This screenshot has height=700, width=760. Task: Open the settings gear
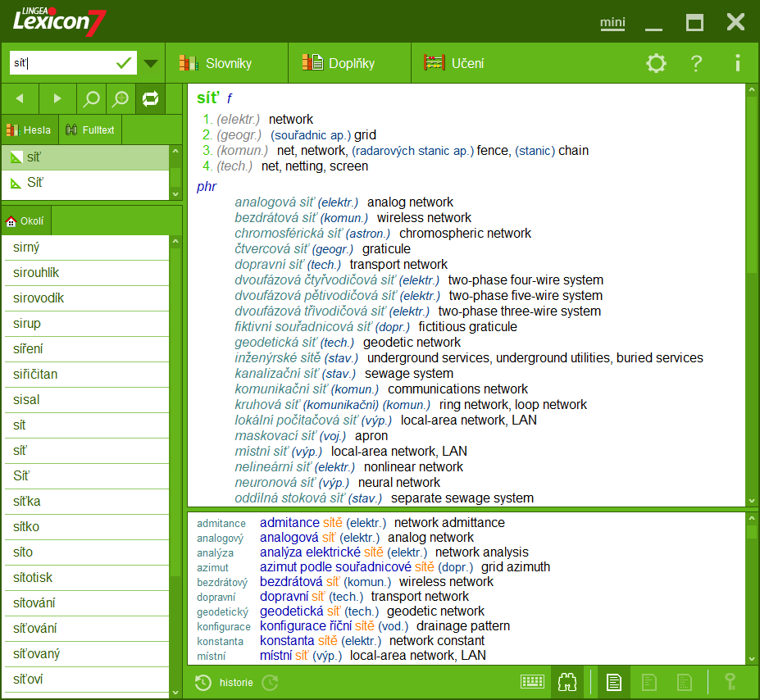[x=656, y=63]
